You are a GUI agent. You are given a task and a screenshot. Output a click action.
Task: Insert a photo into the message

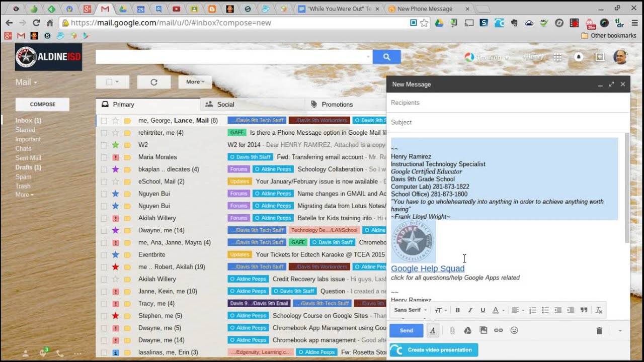pyautogui.click(x=484, y=330)
